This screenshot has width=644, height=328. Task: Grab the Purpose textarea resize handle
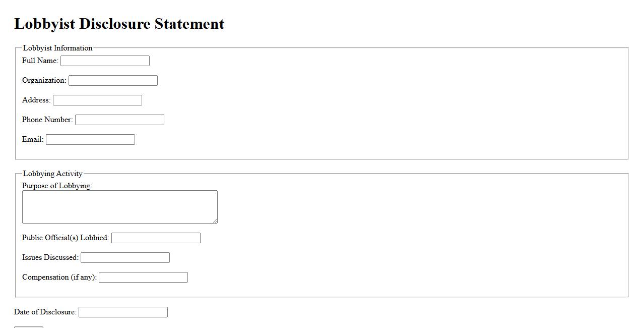[215, 221]
